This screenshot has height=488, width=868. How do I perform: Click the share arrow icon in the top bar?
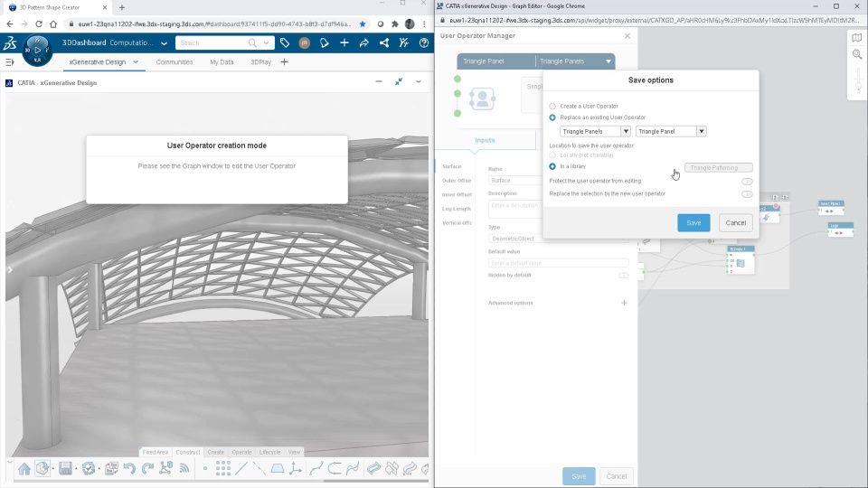pos(363,42)
